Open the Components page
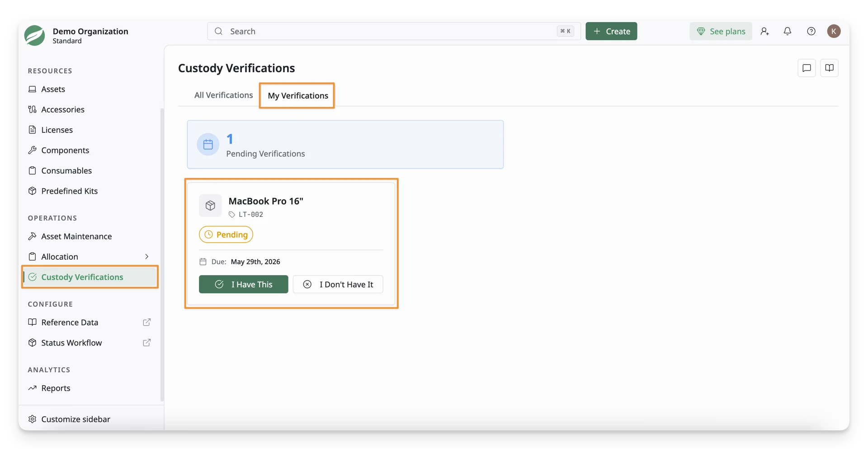 click(x=65, y=150)
